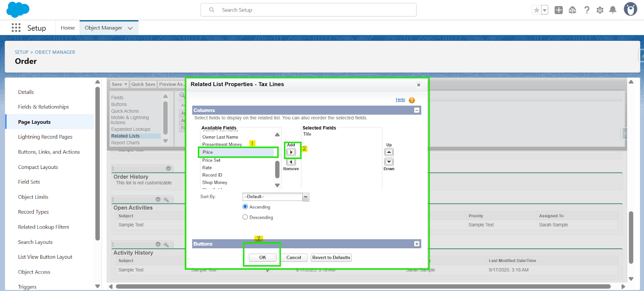This screenshot has width=644, height=291.
Task: Click the Cancel button
Action: click(294, 258)
